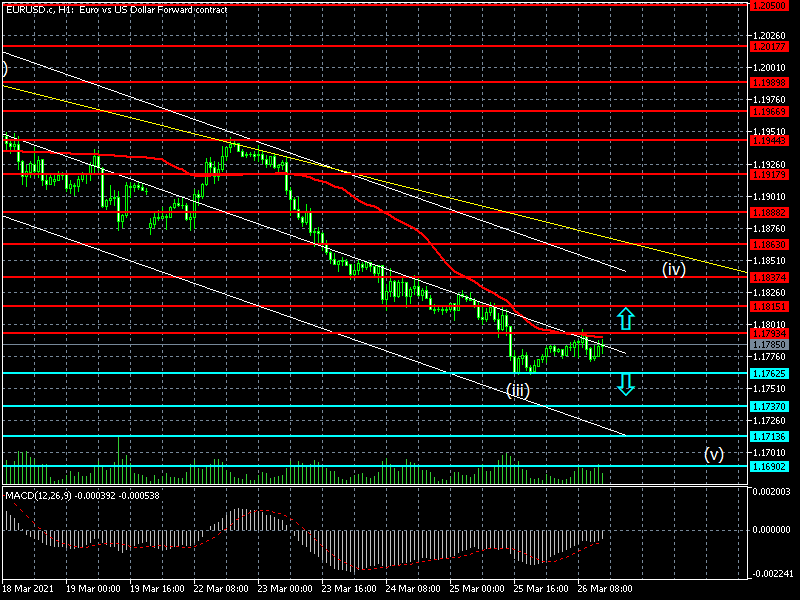
Task: Click the 1.18510 price axis value
Action: (x=769, y=261)
